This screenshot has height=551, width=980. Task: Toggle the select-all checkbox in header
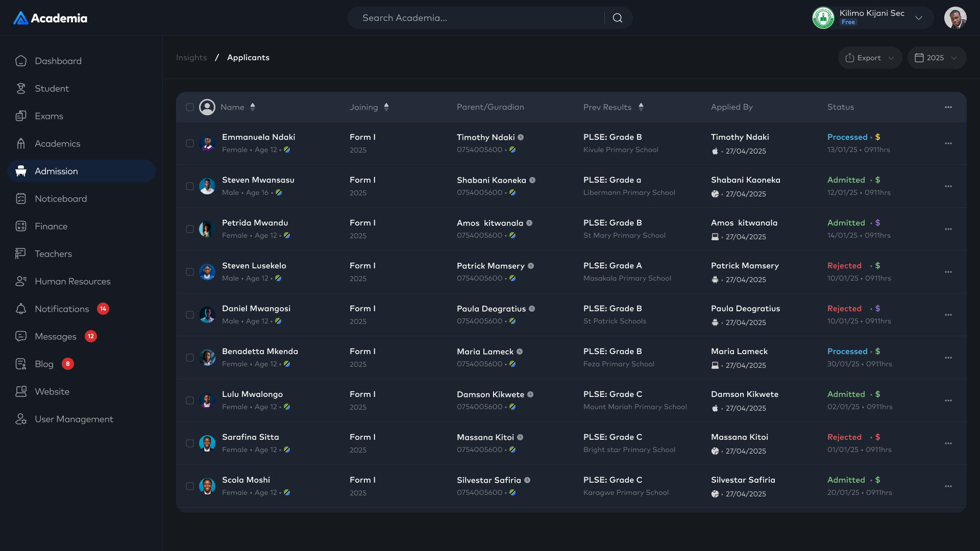tap(190, 107)
